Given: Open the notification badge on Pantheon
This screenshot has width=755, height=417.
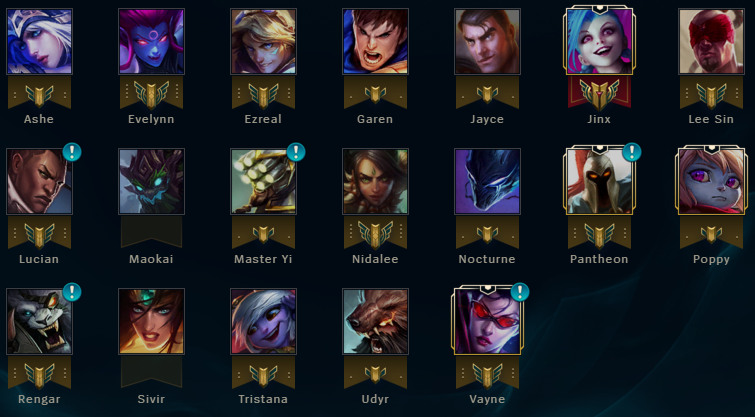Looking at the screenshot, I should [632, 152].
